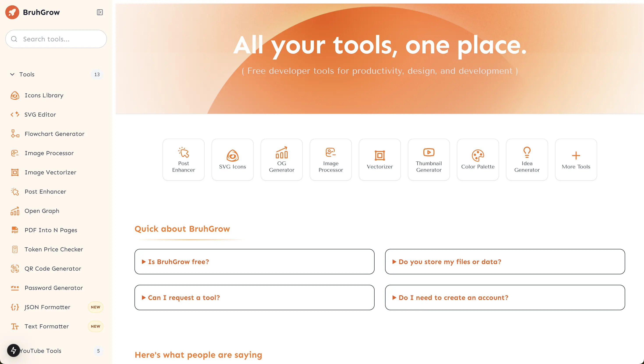Image resolution: width=644 pixels, height=364 pixels.
Task: Open Password Generator in the sidebar
Action: coord(54,288)
